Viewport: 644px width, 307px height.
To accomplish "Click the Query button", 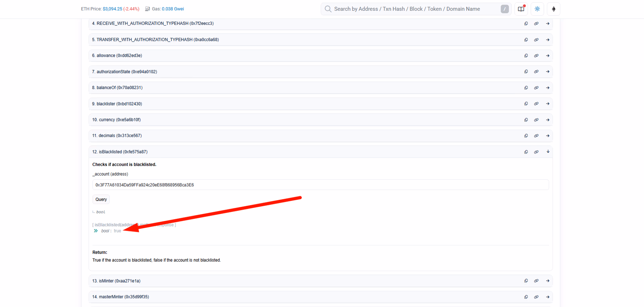I will click(101, 200).
